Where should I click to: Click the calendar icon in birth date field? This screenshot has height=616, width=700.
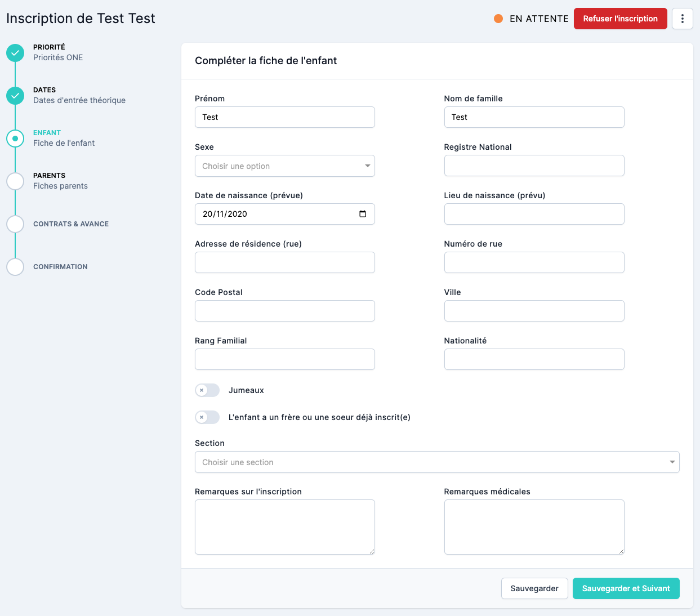[363, 214]
